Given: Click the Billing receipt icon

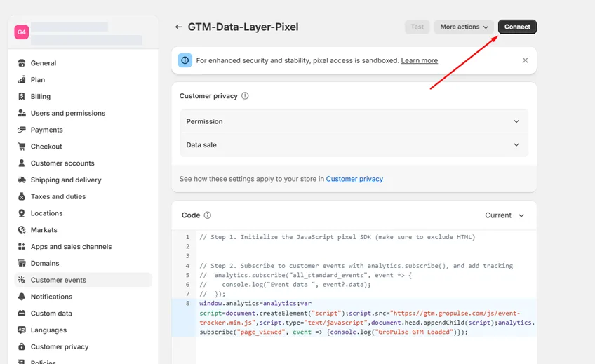Looking at the screenshot, I should point(22,96).
